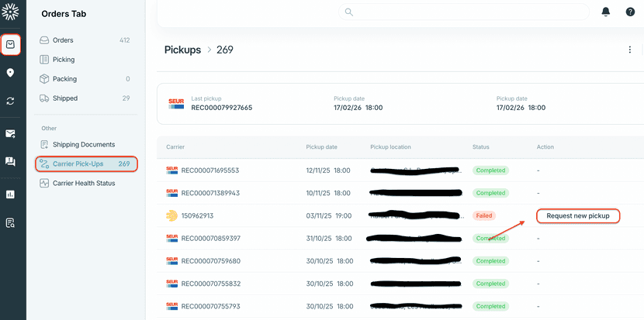
Task: Click the Request new pickup button
Action: [x=578, y=215]
